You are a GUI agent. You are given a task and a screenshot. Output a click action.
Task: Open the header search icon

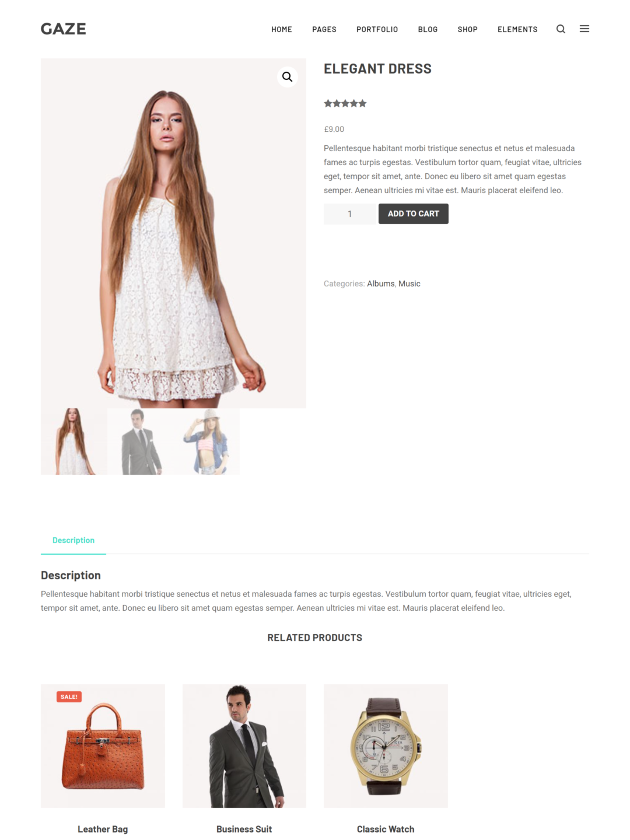pyautogui.click(x=561, y=29)
